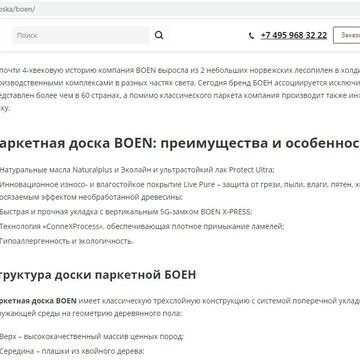Click heading Паркетная доска BOEN: преимущества
The width and height of the screenshot is (360, 360).
pos(180,143)
